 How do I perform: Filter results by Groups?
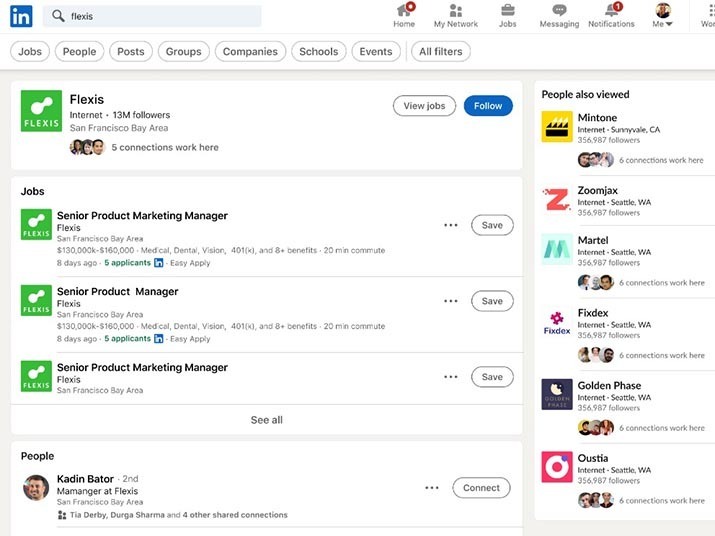coord(184,52)
